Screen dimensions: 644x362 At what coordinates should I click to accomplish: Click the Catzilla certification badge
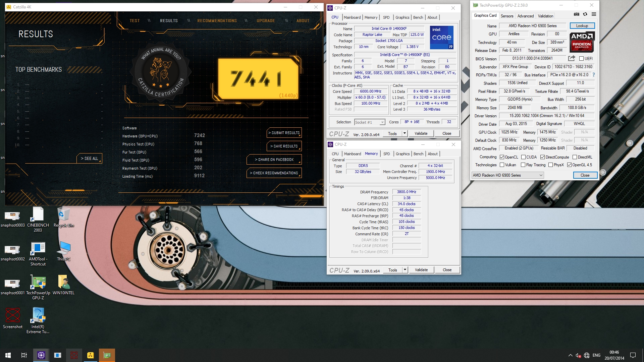click(x=161, y=71)
